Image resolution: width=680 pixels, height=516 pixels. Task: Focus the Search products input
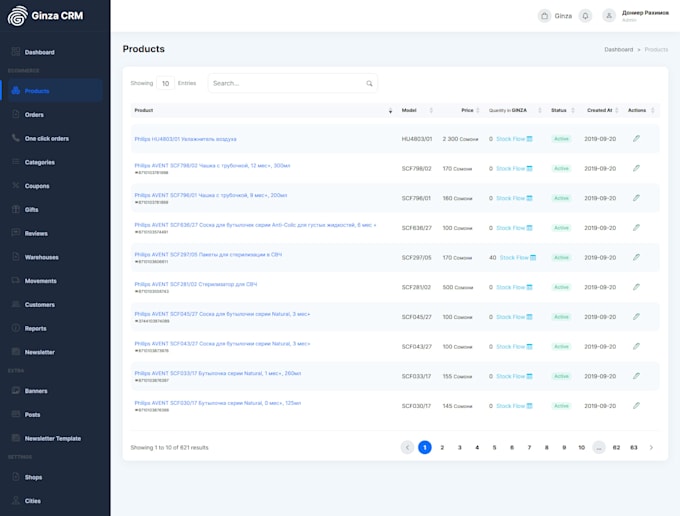point(293,83)
